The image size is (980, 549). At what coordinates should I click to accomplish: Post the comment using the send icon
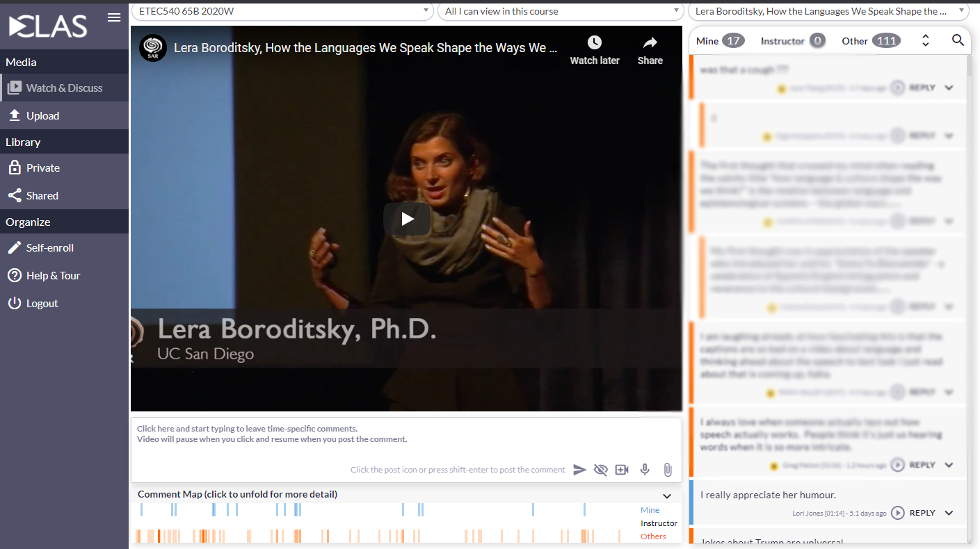(580, 469)
